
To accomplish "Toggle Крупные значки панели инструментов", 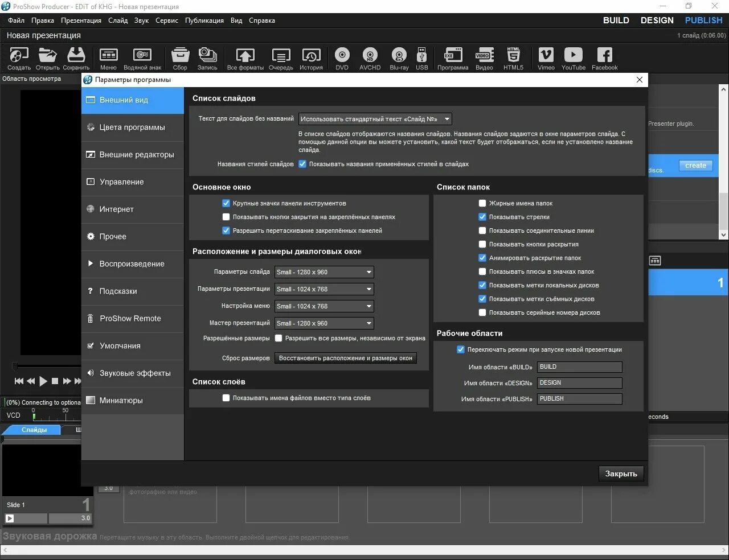I will point(226,203).
